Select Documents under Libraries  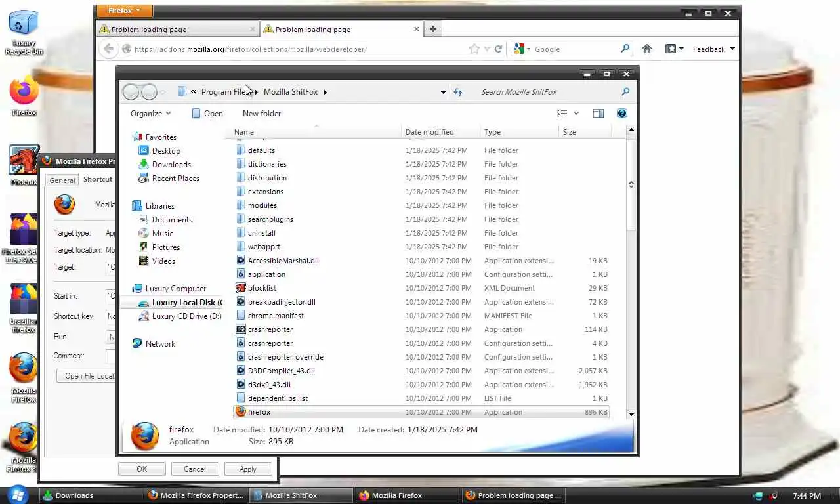tap(166, 220)
